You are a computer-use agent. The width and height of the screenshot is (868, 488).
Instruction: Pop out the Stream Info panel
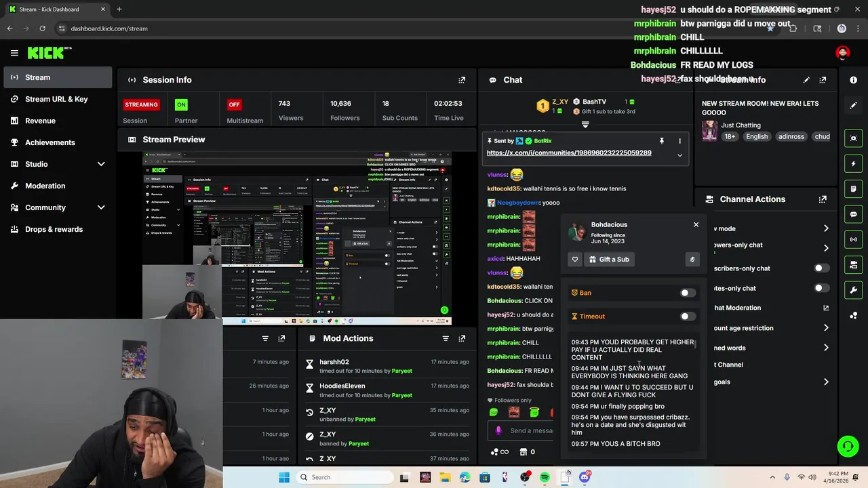823,80
